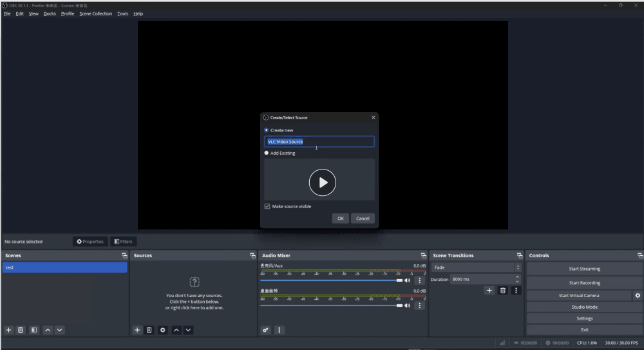Click Start Virtual Camera

(x=579, y=295)
